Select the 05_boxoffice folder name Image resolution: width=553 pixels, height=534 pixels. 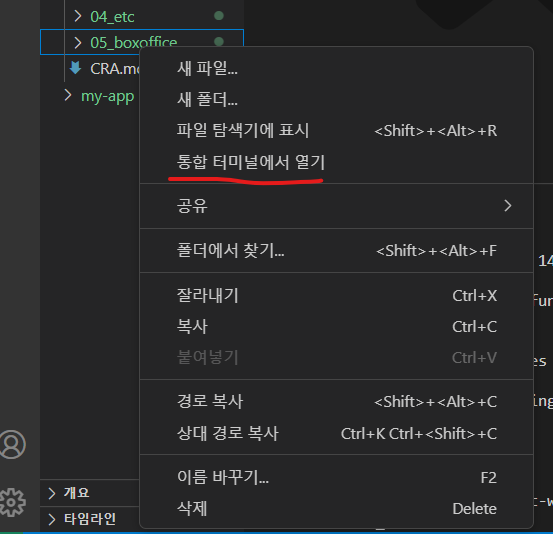pos(134,42)
